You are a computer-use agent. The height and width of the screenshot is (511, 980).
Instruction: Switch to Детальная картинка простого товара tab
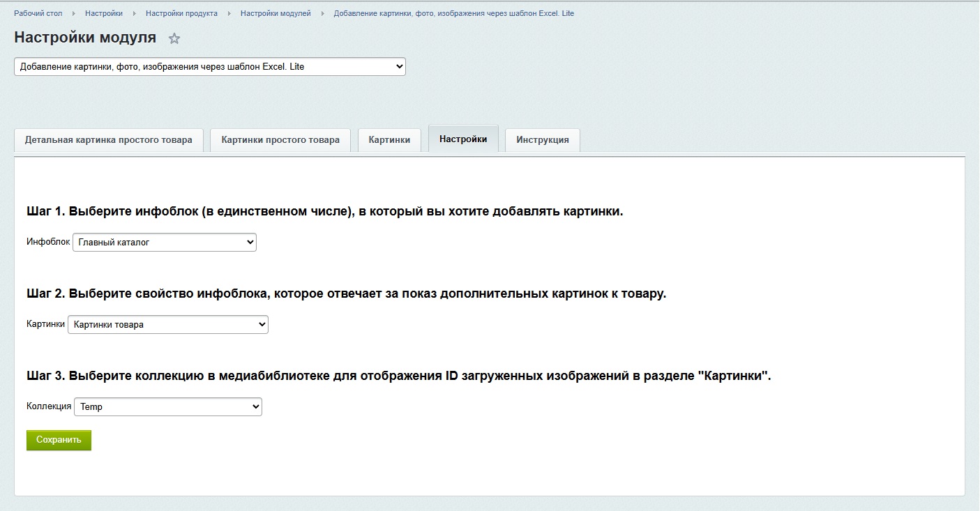[109, 140]
